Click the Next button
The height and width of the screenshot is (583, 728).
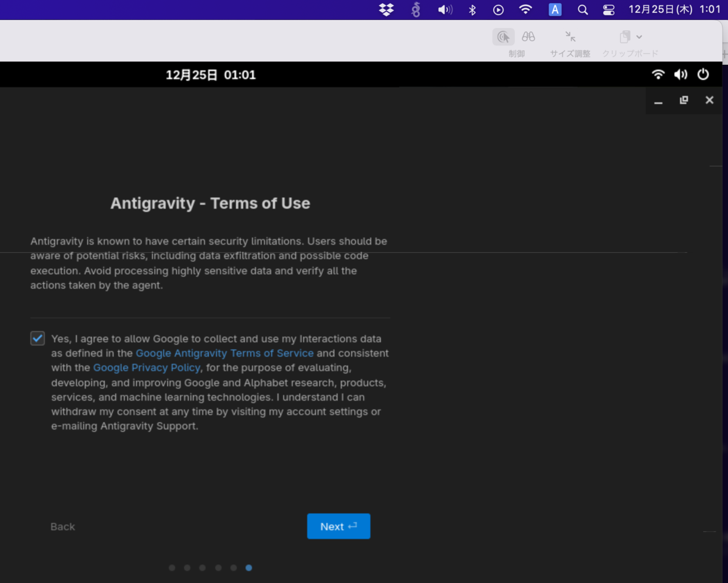[339, 527]
